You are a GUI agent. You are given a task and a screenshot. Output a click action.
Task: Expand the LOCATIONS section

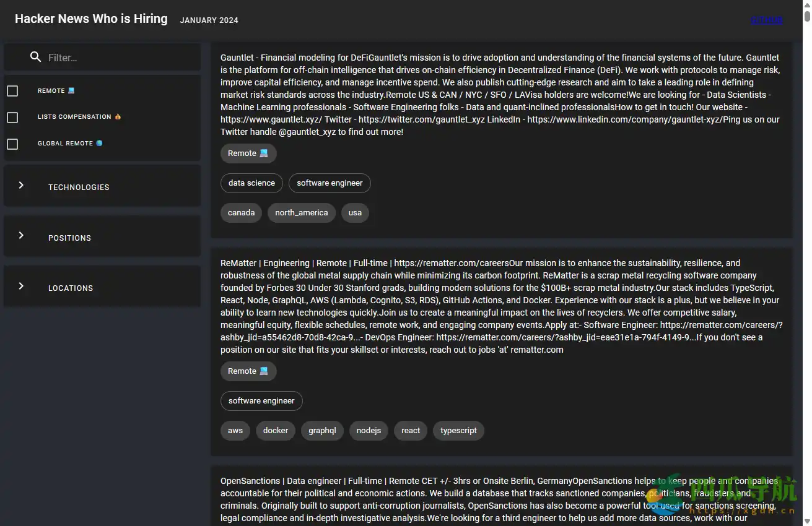(x=21, y=285)
